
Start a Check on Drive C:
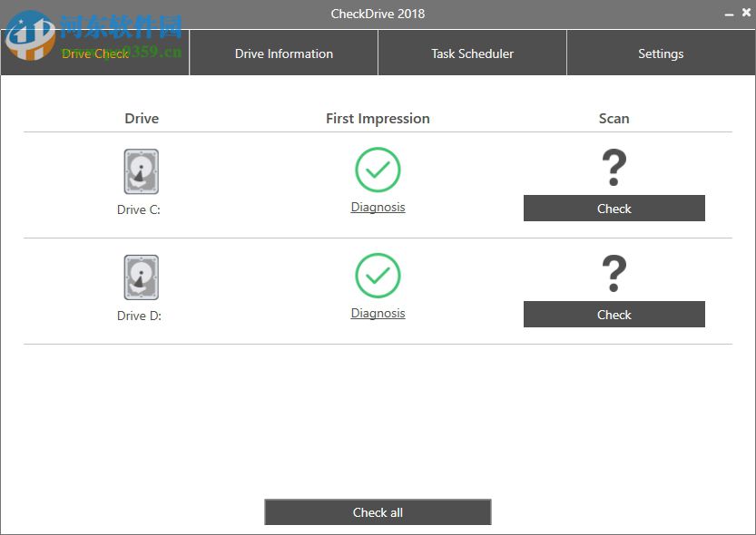[x=614, y=208]
